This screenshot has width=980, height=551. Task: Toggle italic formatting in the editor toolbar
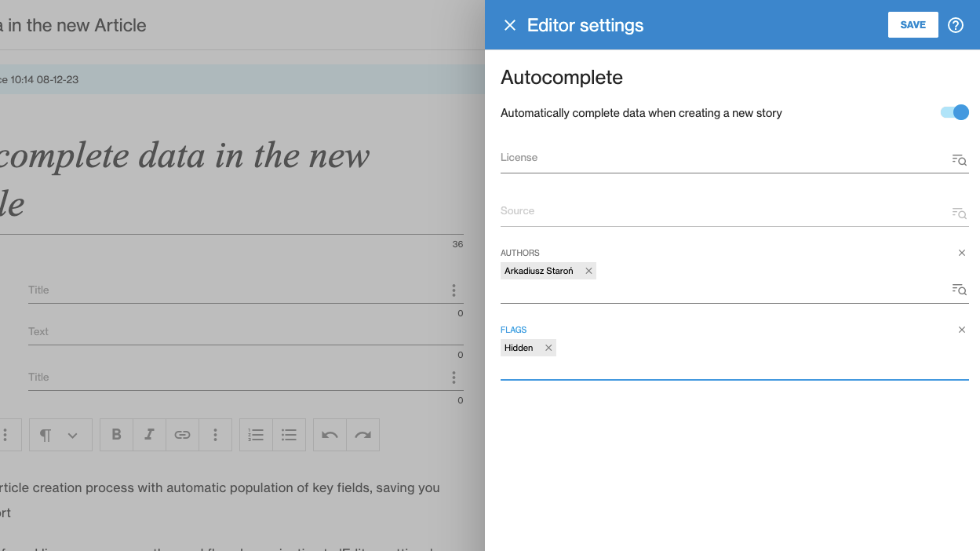click(x=149, y=435)
